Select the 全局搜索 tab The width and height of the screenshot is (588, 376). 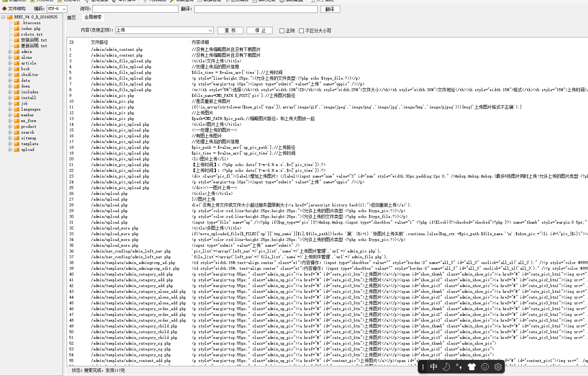[92, 17]
